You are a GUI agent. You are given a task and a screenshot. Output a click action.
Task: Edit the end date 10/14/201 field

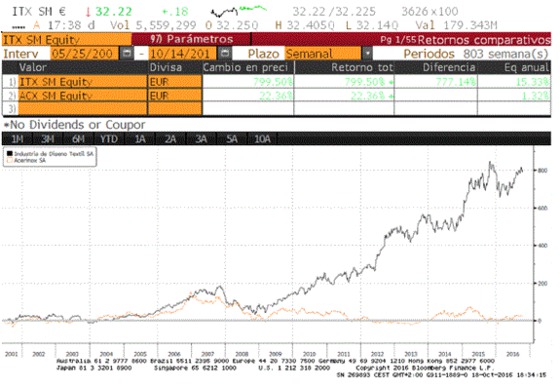pos(182,54)
